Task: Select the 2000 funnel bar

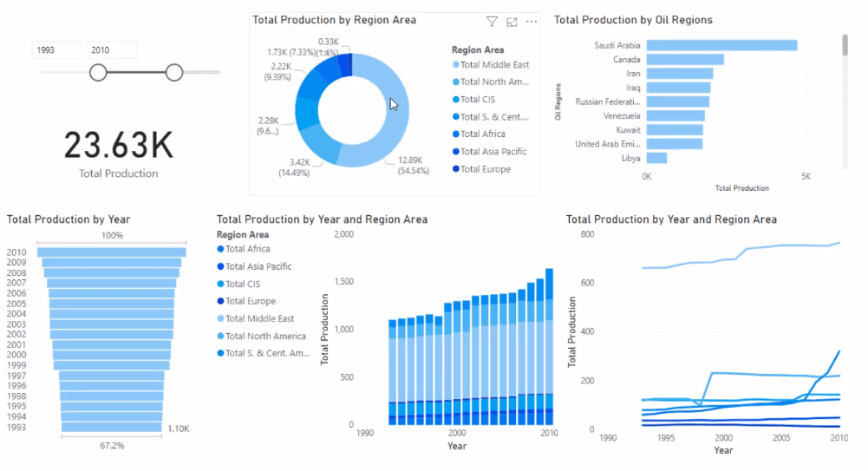Action: point(111,355)
